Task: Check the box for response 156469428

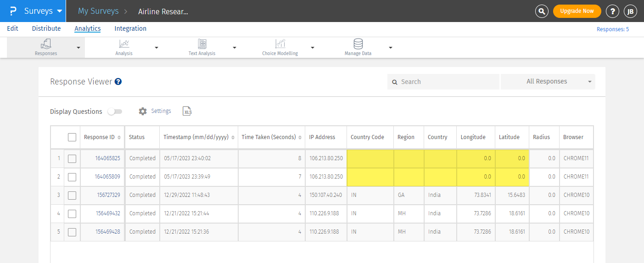Action: click(72, 232)
